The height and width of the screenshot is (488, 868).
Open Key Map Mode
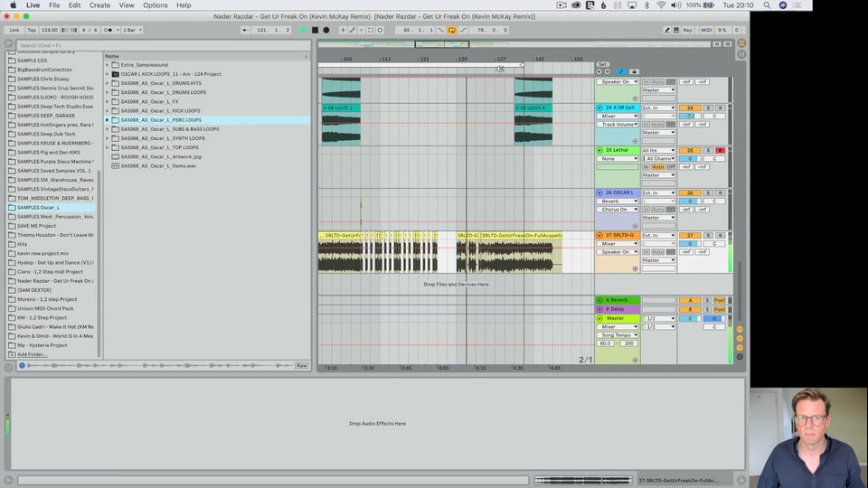click(687, 30)
